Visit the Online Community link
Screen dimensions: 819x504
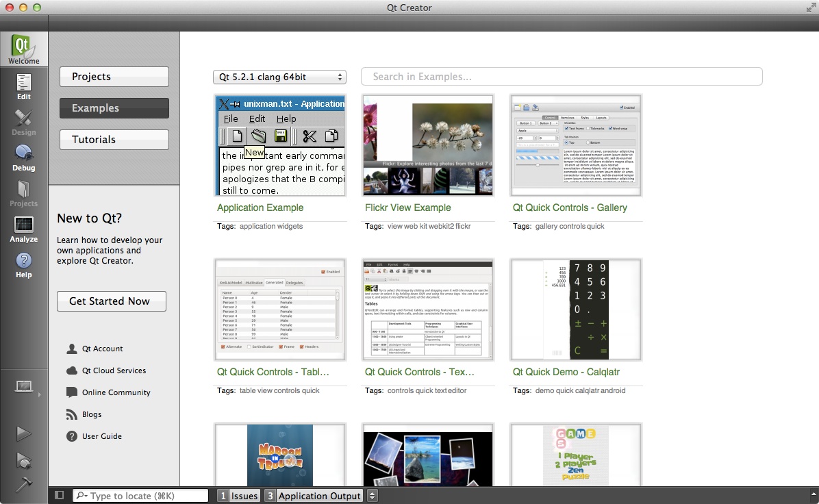pyautogui.click(x=116, y=393)
